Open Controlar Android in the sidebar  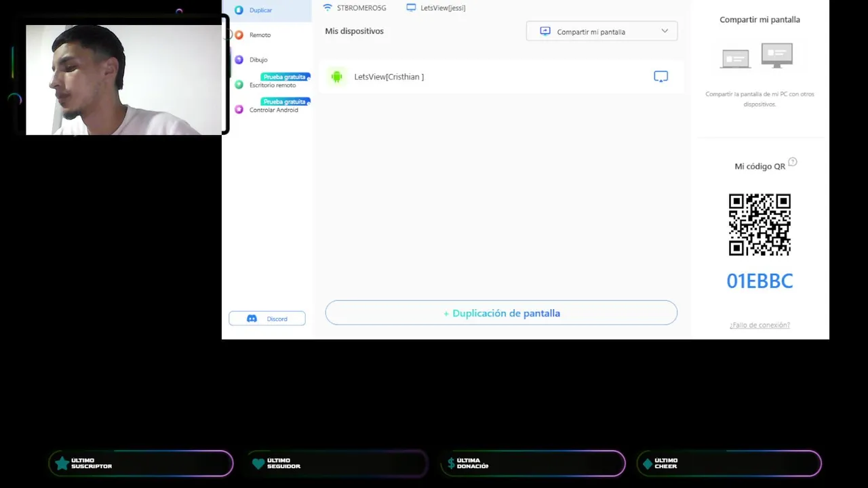(273, 110)
